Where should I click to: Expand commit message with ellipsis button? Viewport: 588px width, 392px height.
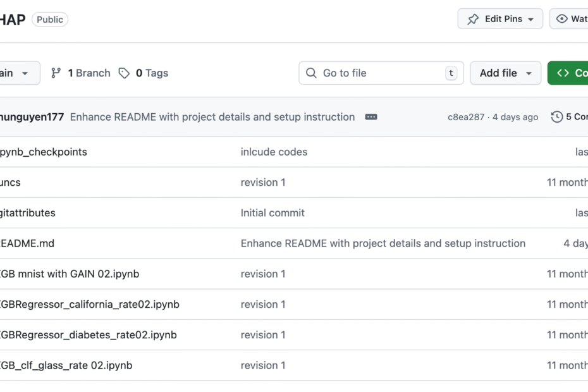pos(371,117)
